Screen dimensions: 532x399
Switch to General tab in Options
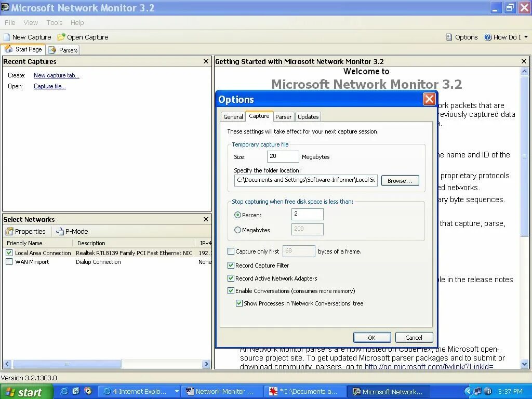pyautogui.click(x=233, y=117)
